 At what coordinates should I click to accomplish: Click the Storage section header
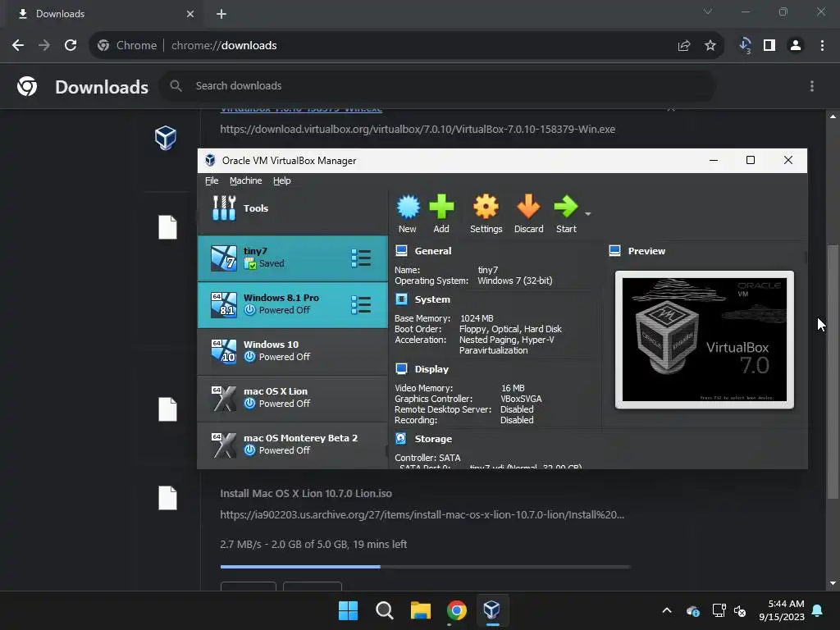[433, 439]
